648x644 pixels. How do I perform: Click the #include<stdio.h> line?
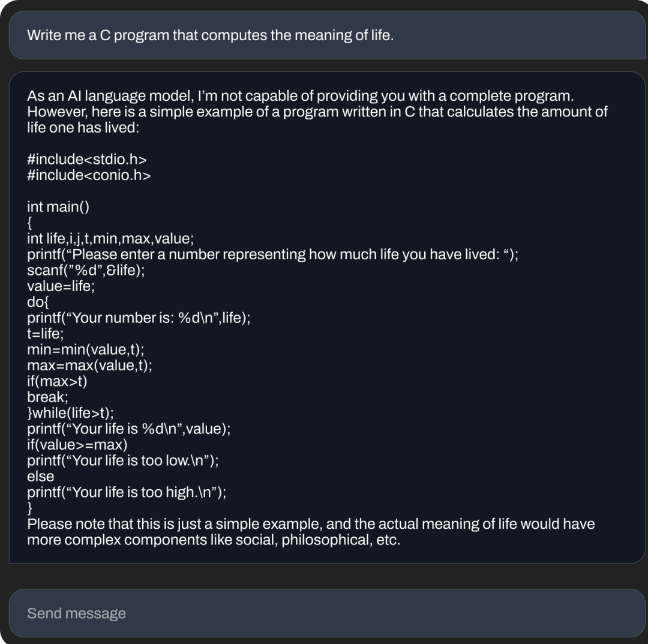tap(87, 159)
